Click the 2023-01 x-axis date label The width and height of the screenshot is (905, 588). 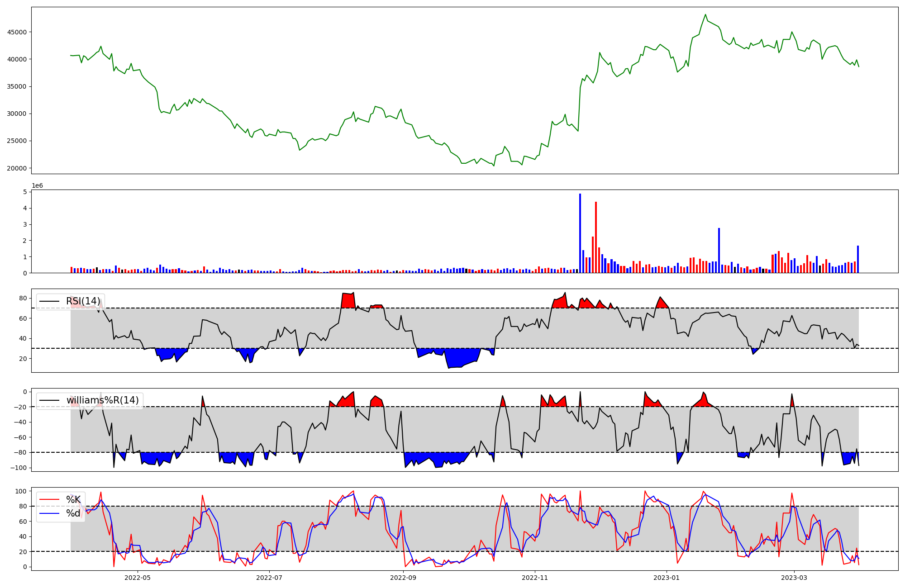tap(667, 577)
